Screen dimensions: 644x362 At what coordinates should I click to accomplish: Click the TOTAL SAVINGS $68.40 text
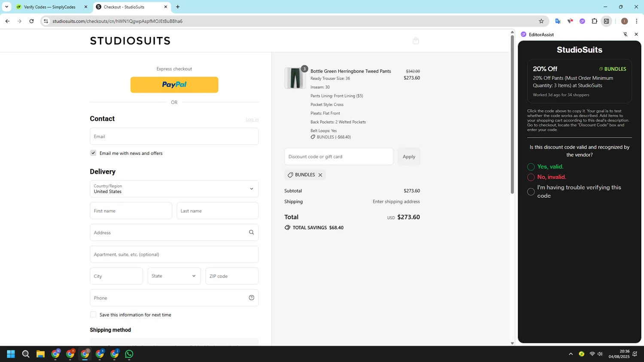318,228
